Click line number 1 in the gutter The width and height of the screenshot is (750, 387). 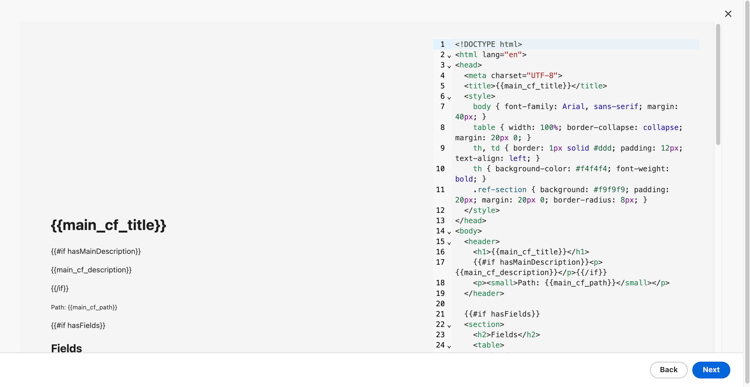tap(442, 44)
